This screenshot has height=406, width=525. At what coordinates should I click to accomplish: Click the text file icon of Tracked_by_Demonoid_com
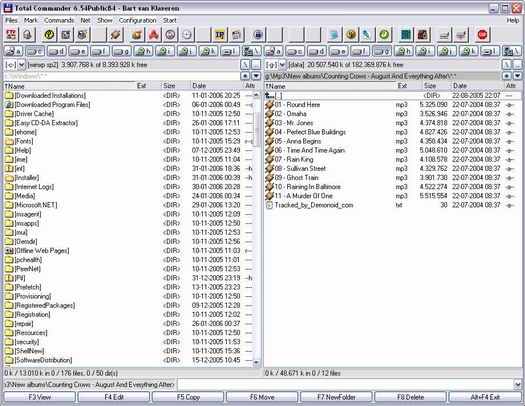pos(269,205)
